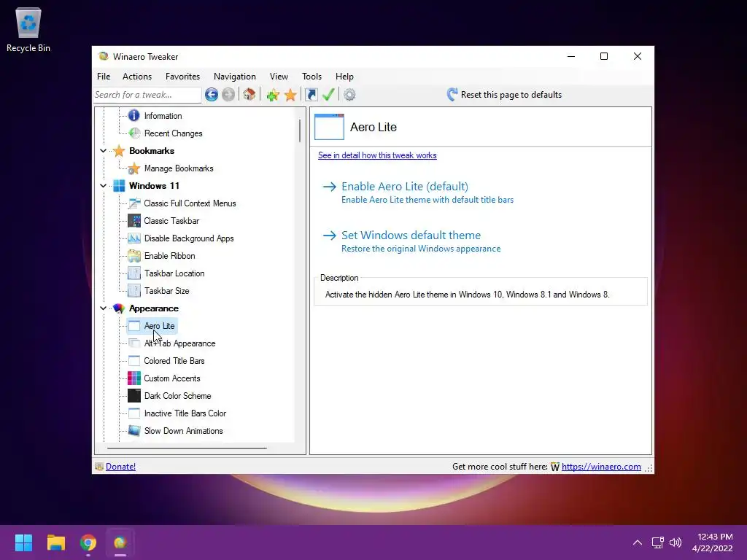Select the Recycle Bin desktop icon

click(28, 29)
